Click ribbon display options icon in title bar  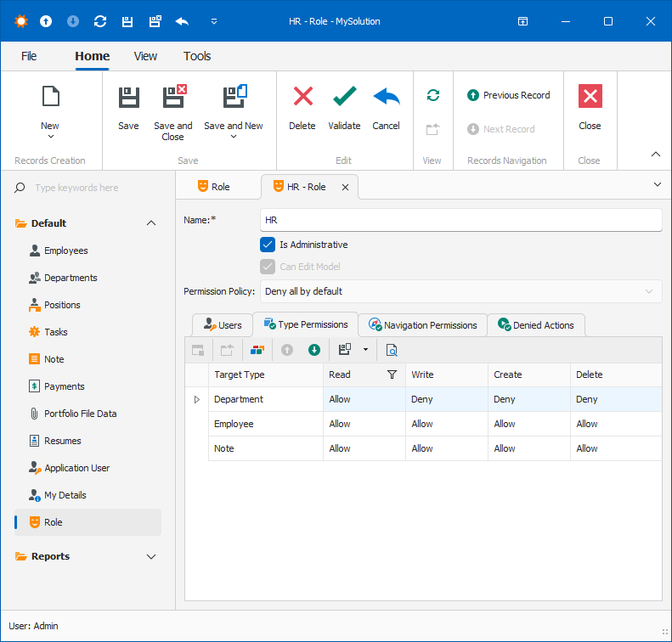522,21
